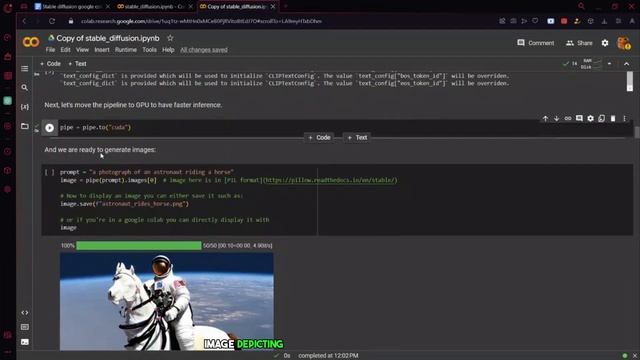
Task: Run the pipe.to("cuda") cell
Action: coord(49,128)
